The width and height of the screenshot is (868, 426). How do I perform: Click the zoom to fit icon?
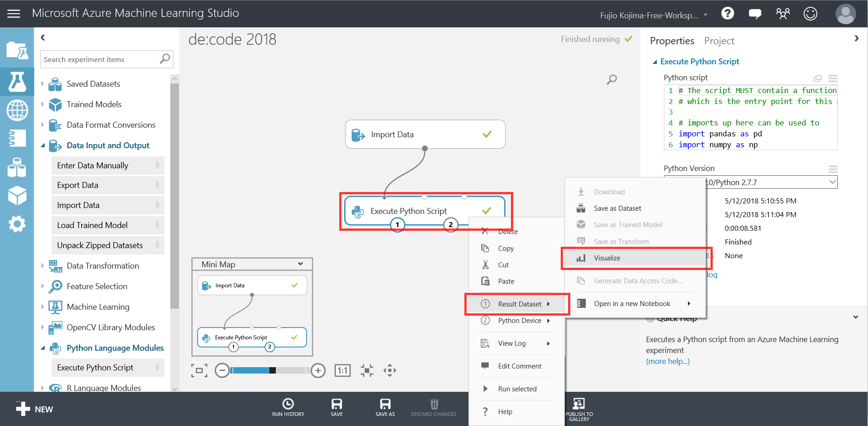pyautogui.click(x=199, y=370)
